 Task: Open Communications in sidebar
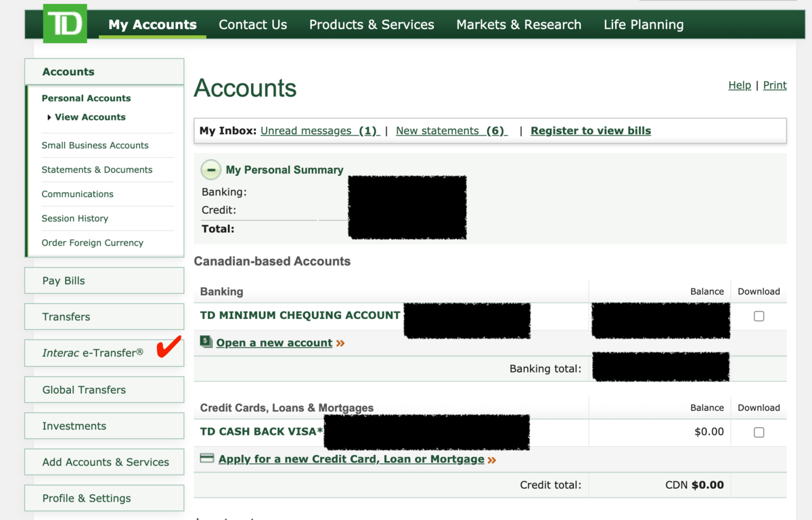[77, 194]
